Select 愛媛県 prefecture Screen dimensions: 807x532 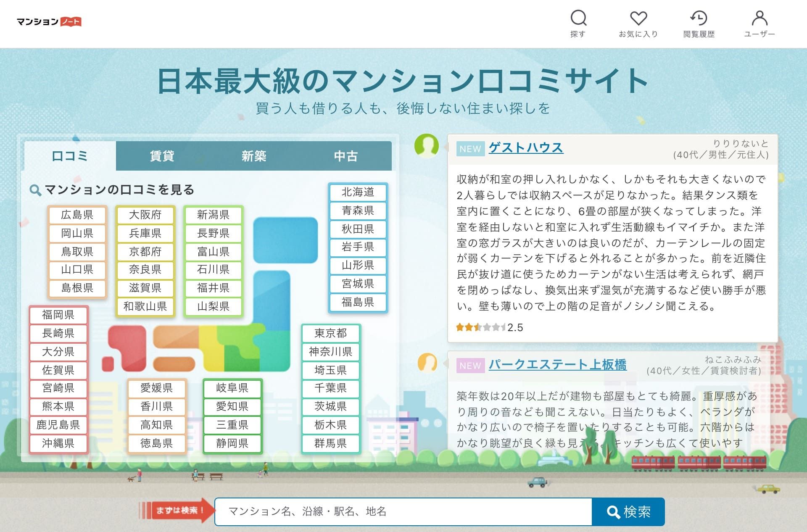[157, 388]
